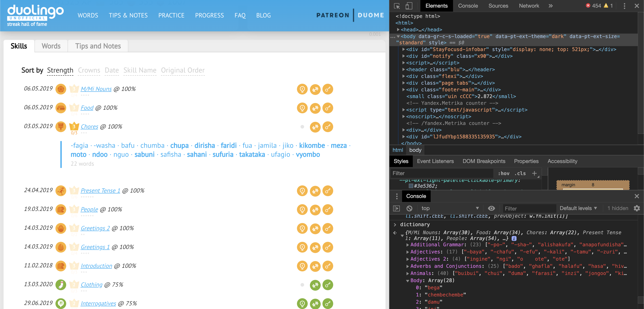The image size is (644, 309).
Task: Open the DevTools Console tab
Action: pos(468,6)
